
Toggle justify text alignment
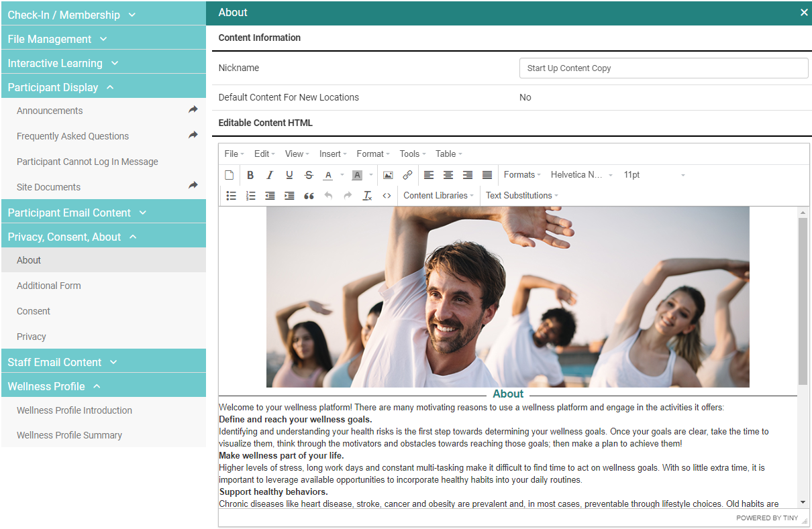coord(487,175)
